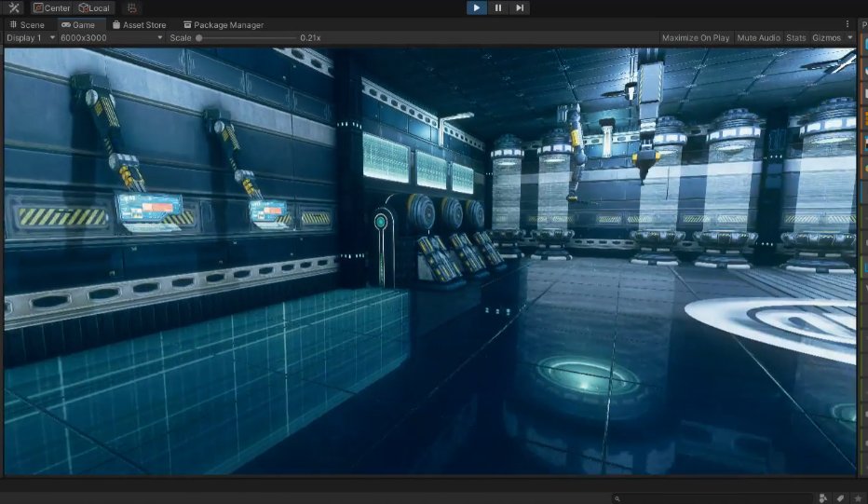868x504 pixels.
Task: Click the 0.21x scale value
Action: click(x=310, y=37)
